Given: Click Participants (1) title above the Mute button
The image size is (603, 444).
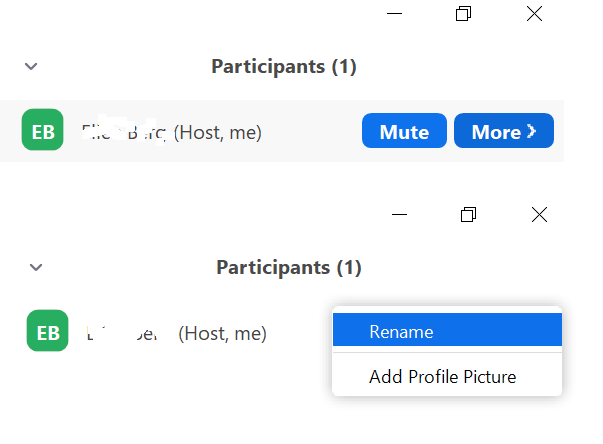Looking at the screenshot, I should point(284,67).
